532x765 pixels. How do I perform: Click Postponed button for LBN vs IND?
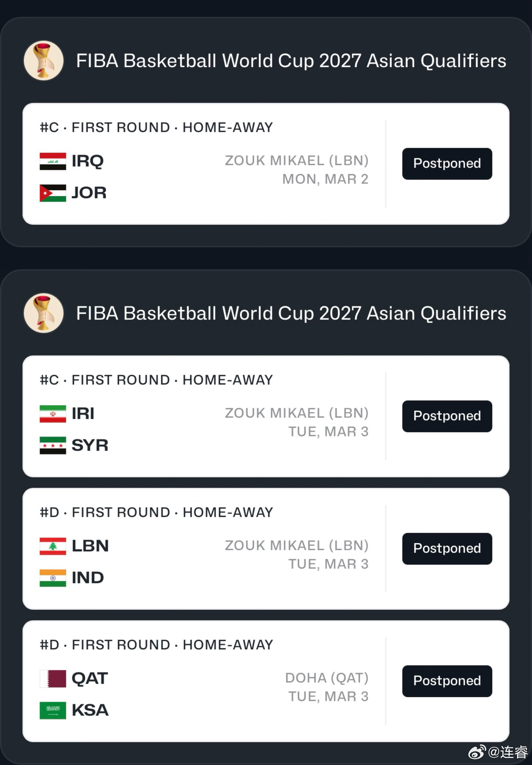[x=447, y=549]
